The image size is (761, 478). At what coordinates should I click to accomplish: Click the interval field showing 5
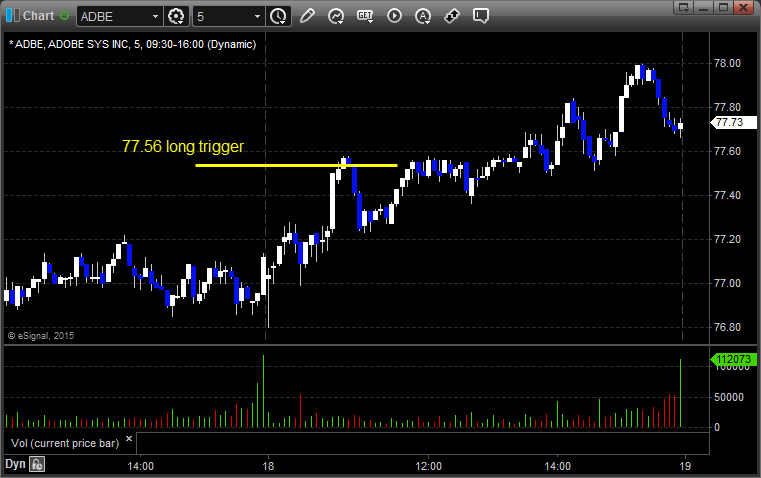223,16
